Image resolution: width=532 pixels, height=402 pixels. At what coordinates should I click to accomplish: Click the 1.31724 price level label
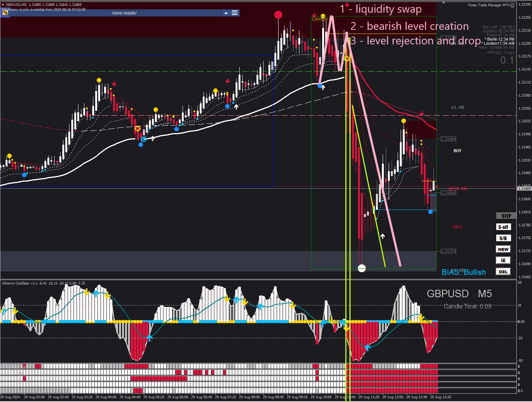click(x=448, y=251)
